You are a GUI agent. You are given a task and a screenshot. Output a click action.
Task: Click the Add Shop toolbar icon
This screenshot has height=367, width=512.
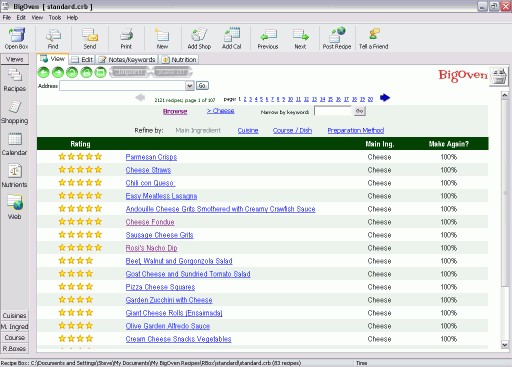[x=199, y=38]
